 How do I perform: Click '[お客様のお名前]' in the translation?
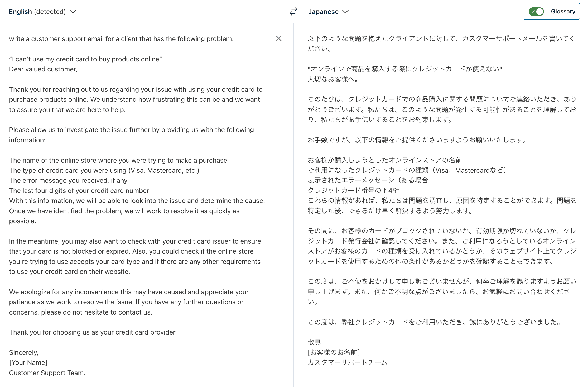click(x=334, y=352)
